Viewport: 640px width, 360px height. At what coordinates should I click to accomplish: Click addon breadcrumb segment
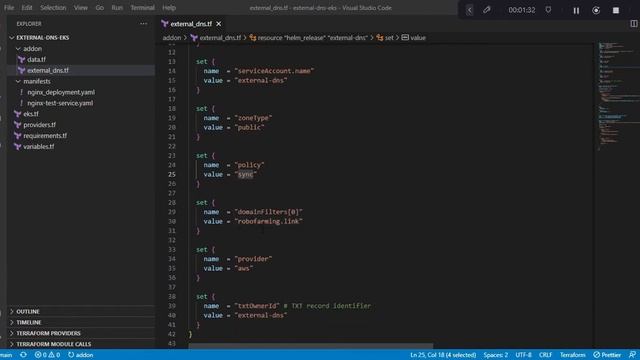(172, 38)
